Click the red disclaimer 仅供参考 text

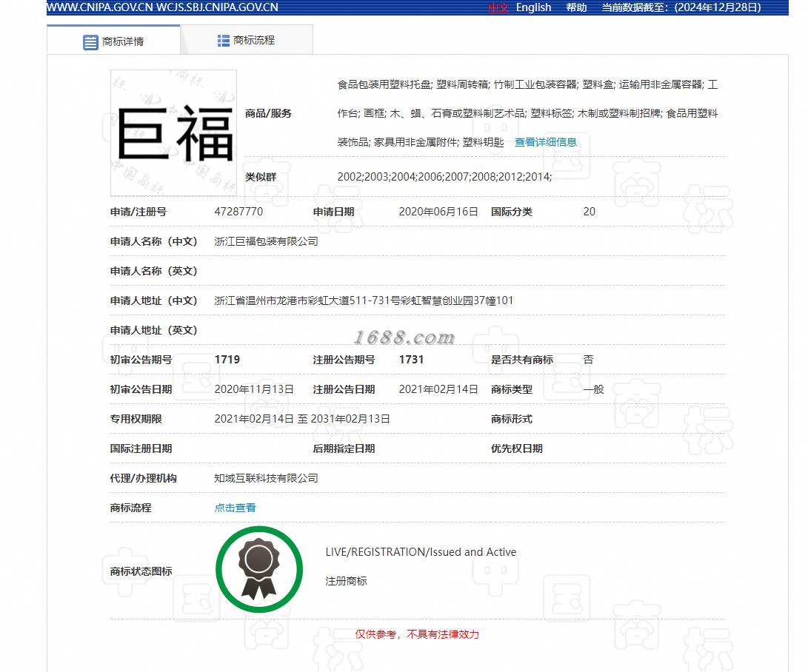[x=417, y=634]
